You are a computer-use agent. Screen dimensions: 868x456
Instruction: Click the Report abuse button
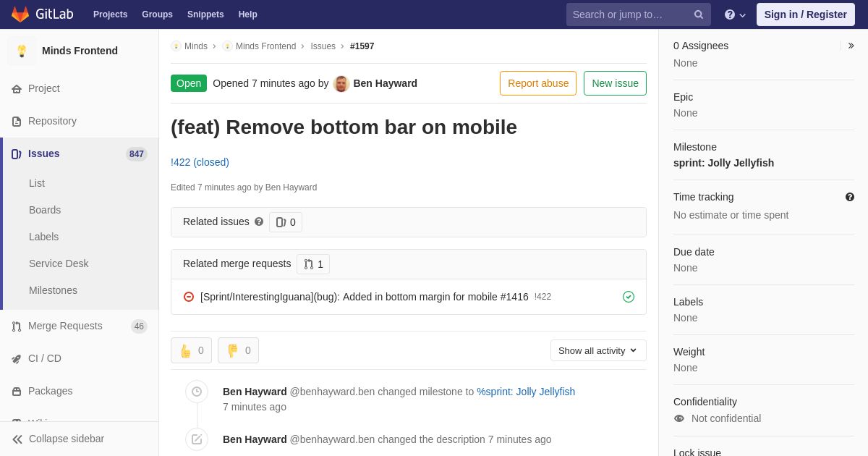click(x=538, y=83)
